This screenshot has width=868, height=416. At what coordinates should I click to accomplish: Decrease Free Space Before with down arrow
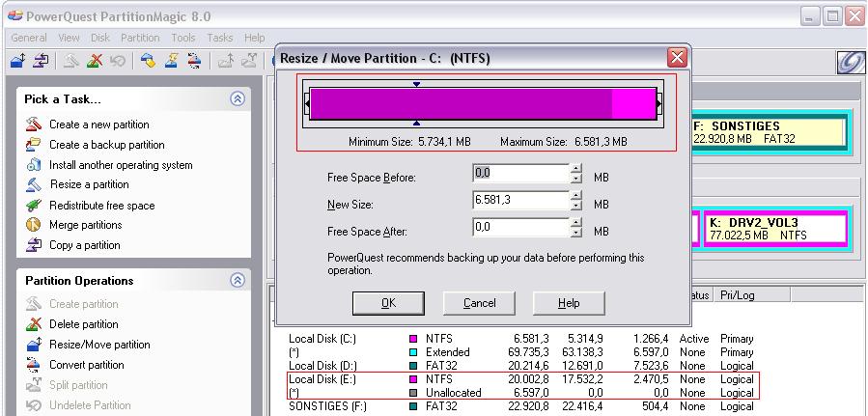[x=576, y=178]
